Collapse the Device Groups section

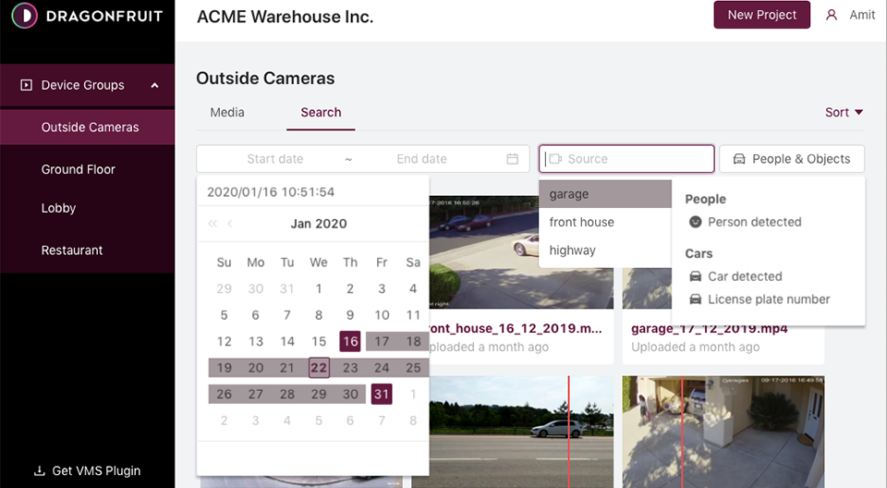(x=155, y=86)
